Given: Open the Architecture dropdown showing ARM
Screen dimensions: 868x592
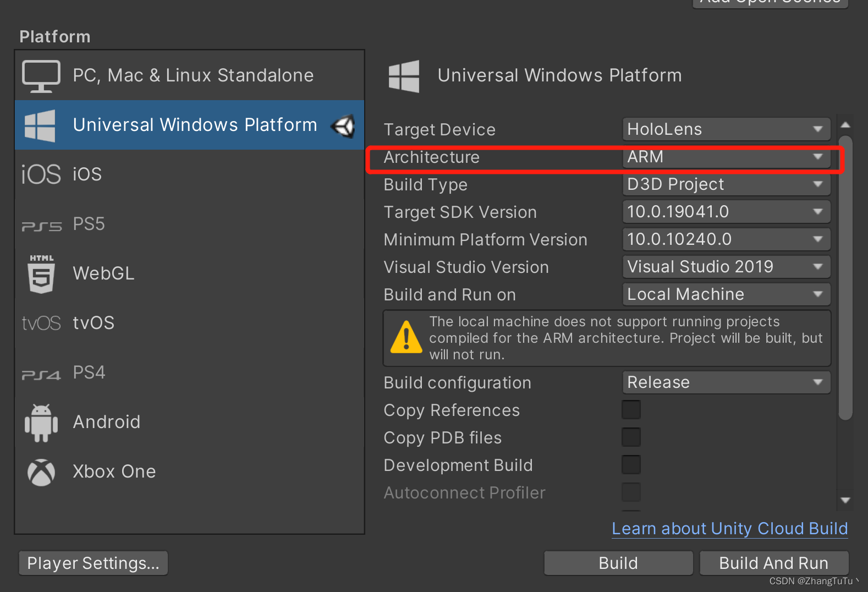Looking at the screenshot, I should (x=726, y=157).
